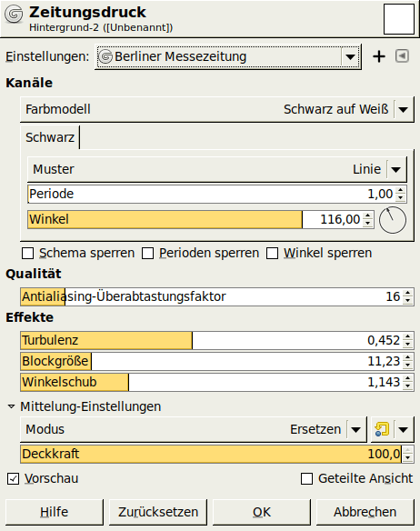Image resolution: width=420 pixels, height=531 pixels.
Task: Open the blend options yellow arrow icon
Action: pos(382,429)
